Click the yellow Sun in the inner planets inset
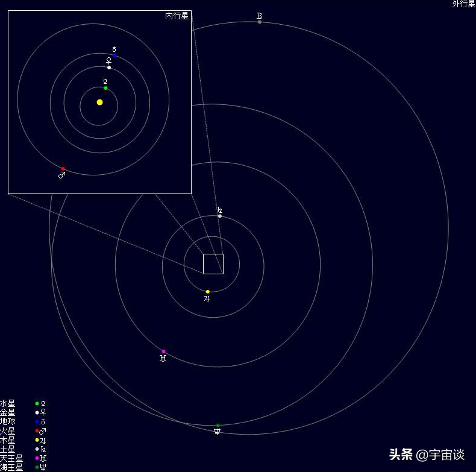Image resolution: width=476 pixels, height=472 pixels. click(x=99, y=102)
